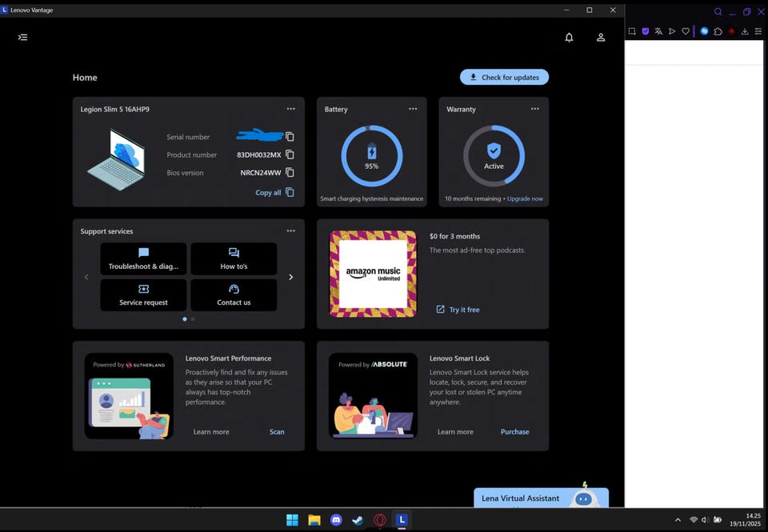768x532 pixels.
Task: Click Copy all device info
Action: tap(274, 193)
